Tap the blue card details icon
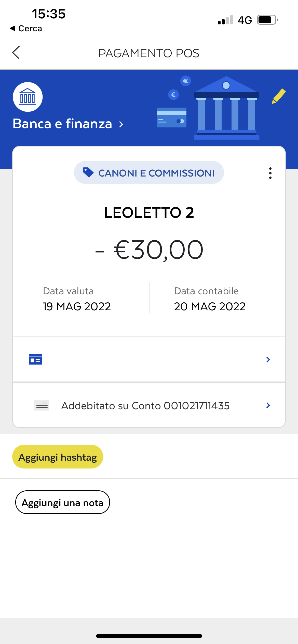Image resolution: width=298 pixels, height=644 pixels. (35, 359)
